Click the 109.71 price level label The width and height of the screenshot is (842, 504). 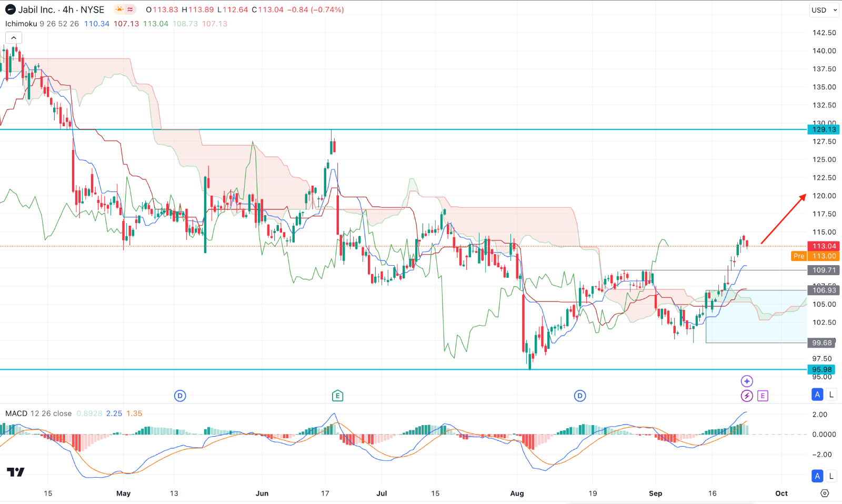(824, 270)
